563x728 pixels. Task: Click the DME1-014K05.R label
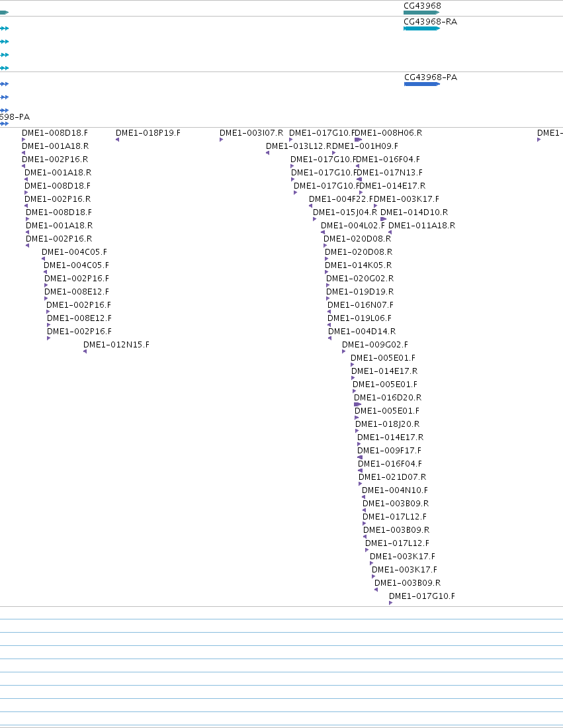(359, 265)
